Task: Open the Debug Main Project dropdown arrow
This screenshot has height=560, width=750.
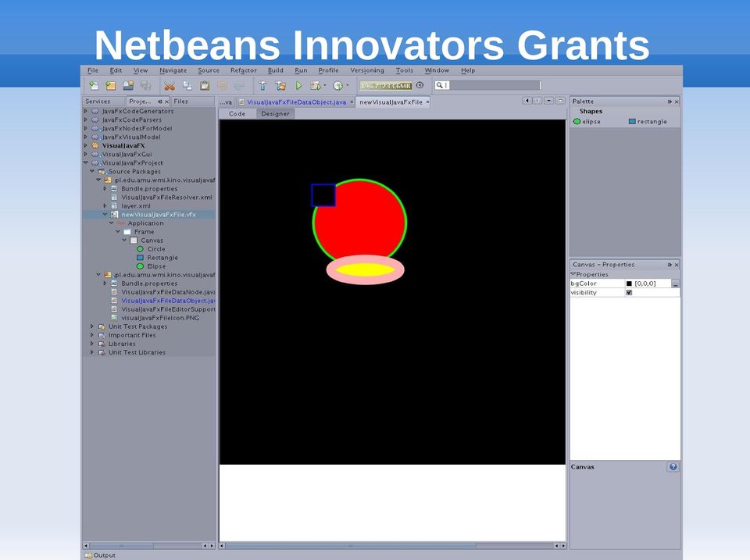Action: pos(325,86)
